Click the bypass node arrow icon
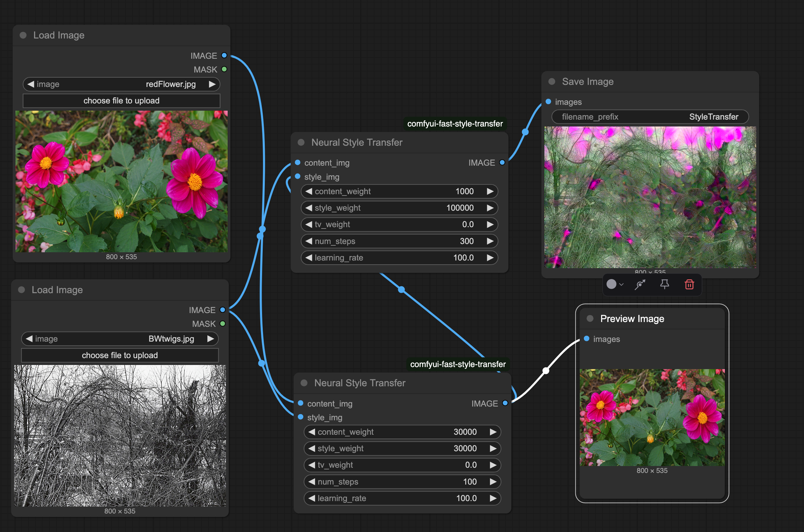The image size is (804, 532). [x=640, y=285]
